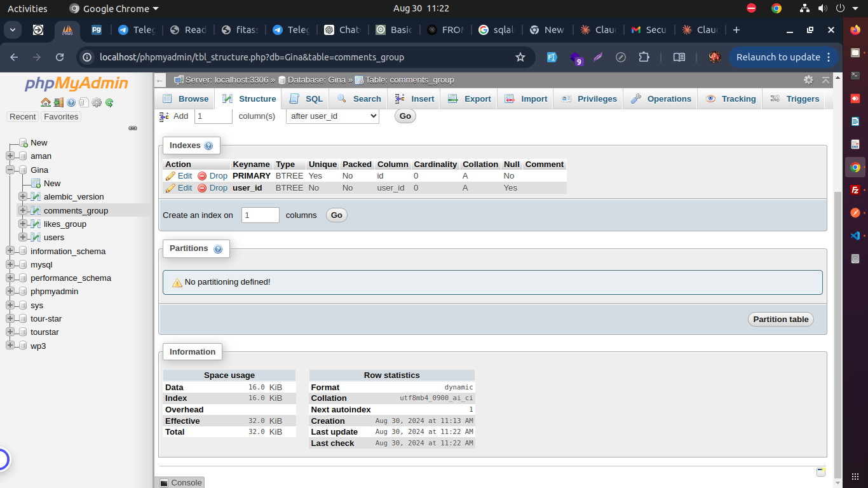Expand the likes_group table node
868x488 pixels.
tap(23, 224)
